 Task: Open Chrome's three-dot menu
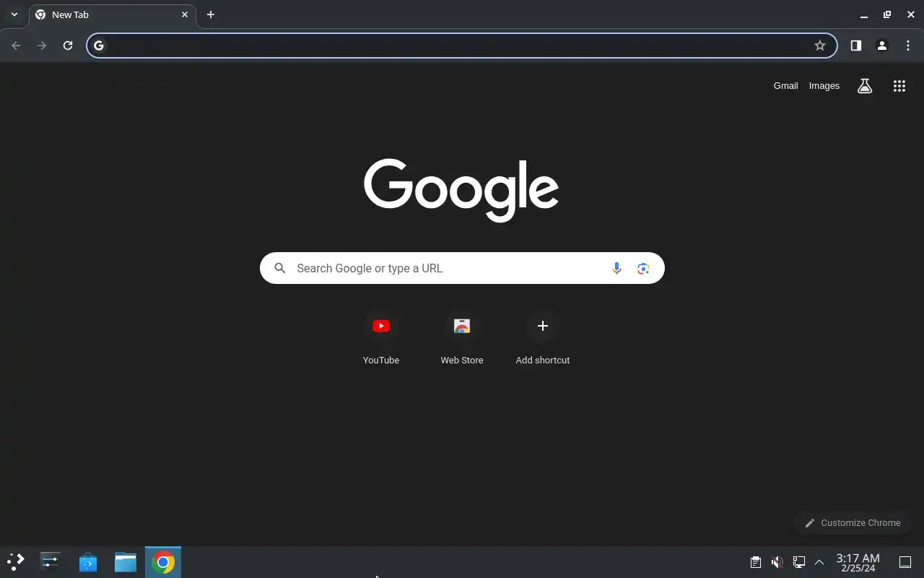907,46
